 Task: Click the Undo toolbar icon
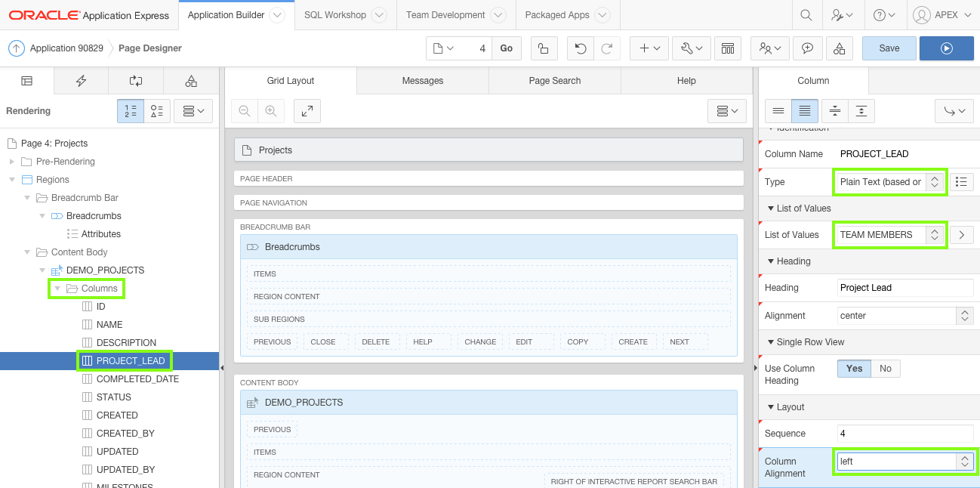[x=578, y=48]
